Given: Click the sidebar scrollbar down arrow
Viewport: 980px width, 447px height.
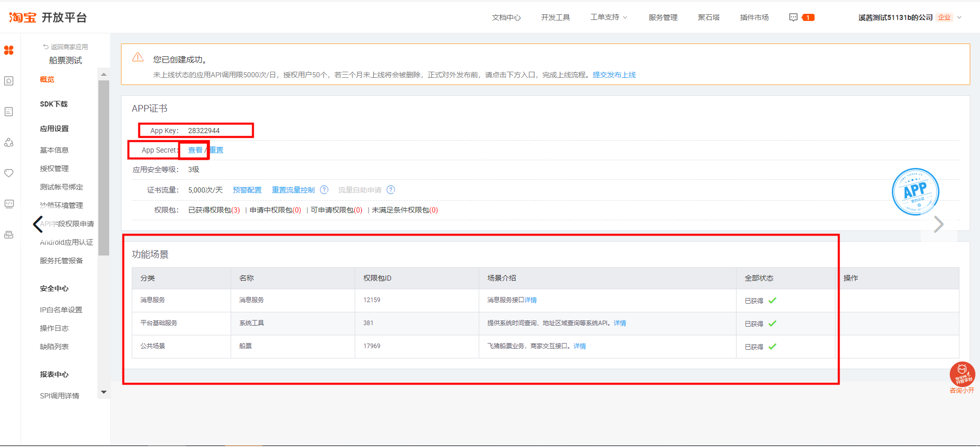Looking at the screenshot, I should click(x=104, y=393).
